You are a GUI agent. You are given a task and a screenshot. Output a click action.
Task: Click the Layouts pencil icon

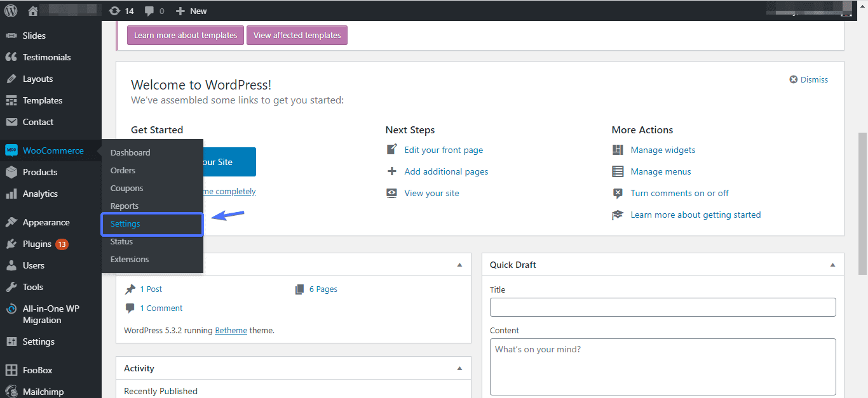click(x=11, y=79)
